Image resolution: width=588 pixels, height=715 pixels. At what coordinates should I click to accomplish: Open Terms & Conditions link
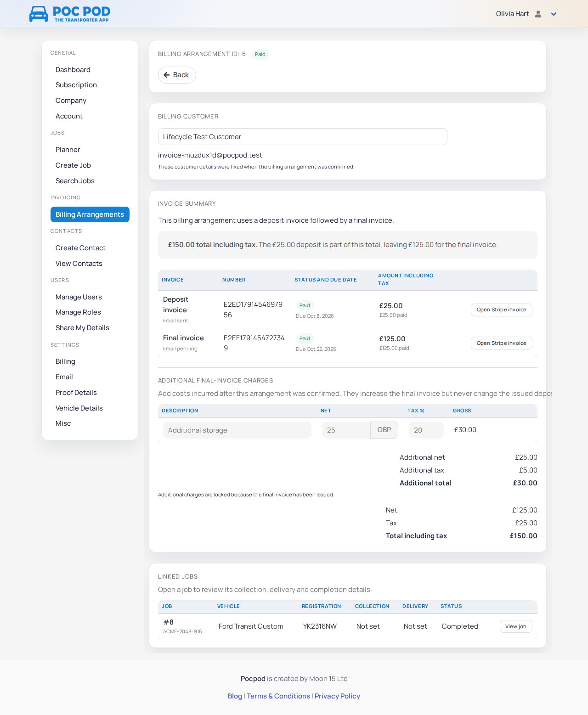click(278, 696)
